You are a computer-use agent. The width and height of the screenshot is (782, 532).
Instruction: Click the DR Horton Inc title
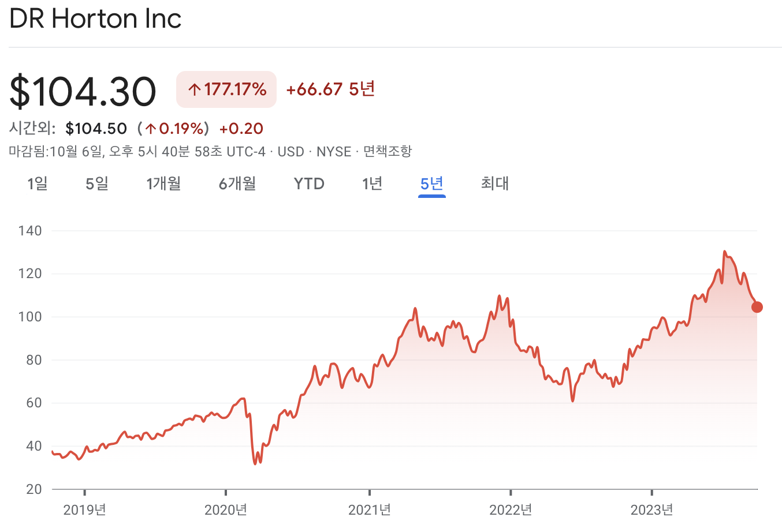[95, 19]
